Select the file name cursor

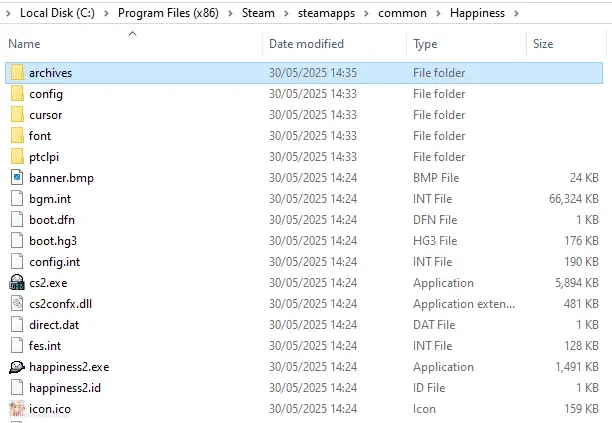(45, 115)
